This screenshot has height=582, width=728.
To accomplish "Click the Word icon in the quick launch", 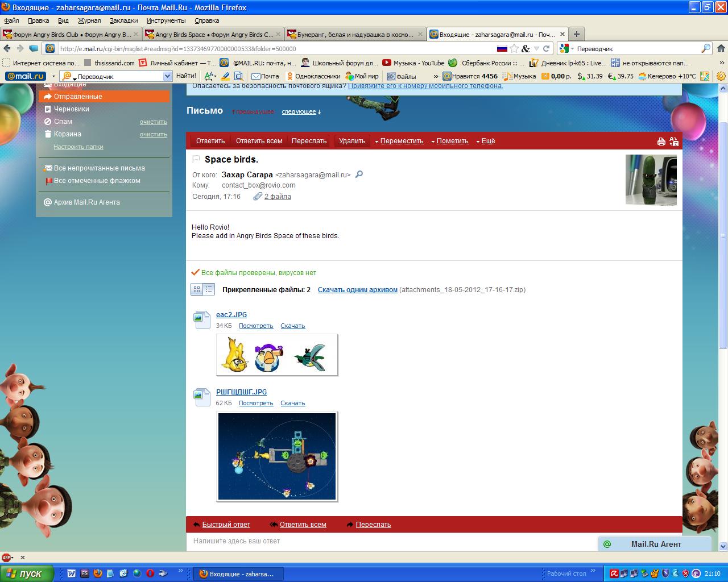I will pyautogui.click(x=72, y=573).
